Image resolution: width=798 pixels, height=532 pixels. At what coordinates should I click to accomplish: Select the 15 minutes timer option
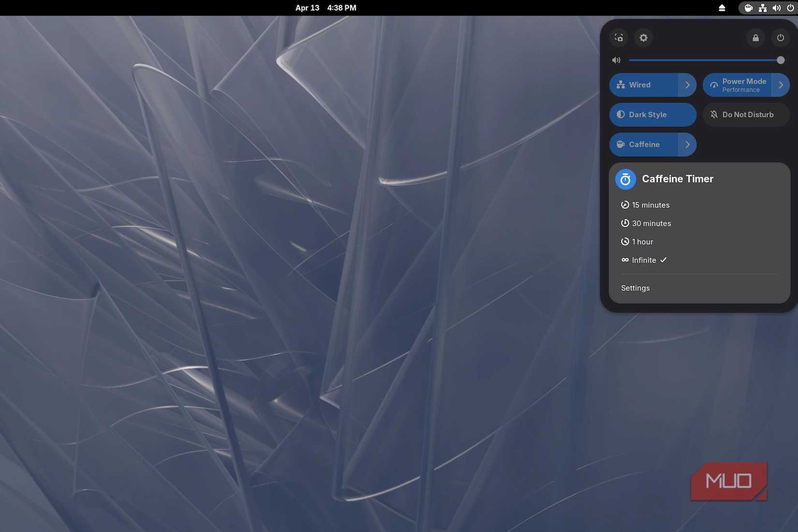click(x=699, y=205)
